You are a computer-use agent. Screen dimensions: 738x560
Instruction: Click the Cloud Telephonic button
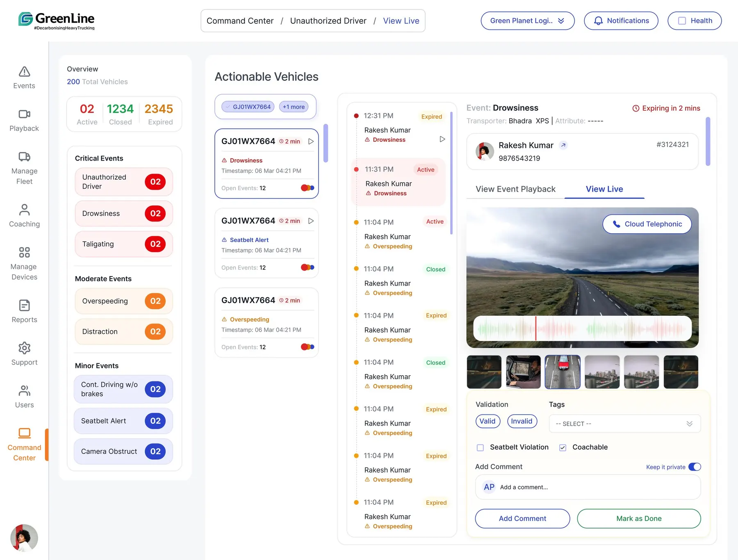click(647, 224)
